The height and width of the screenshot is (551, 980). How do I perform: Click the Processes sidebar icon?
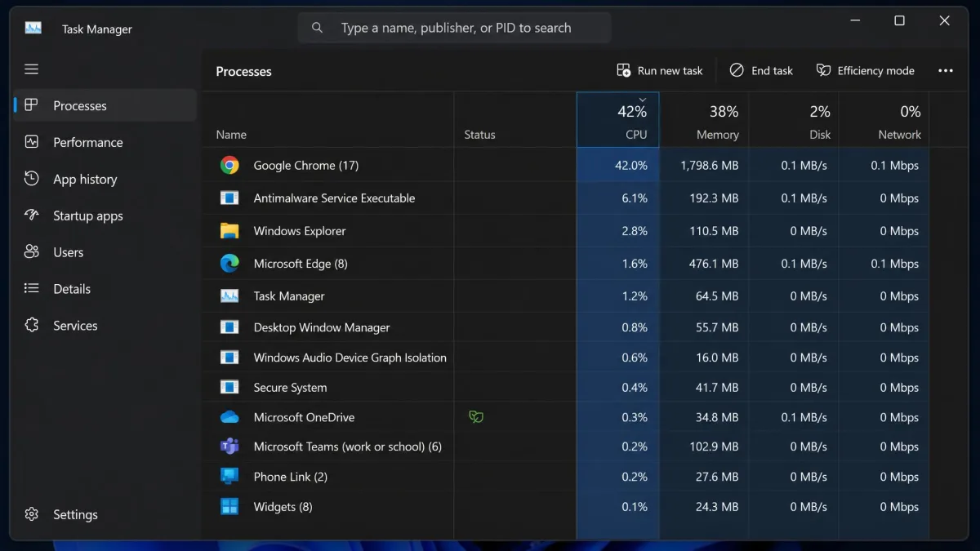point(32,105)
